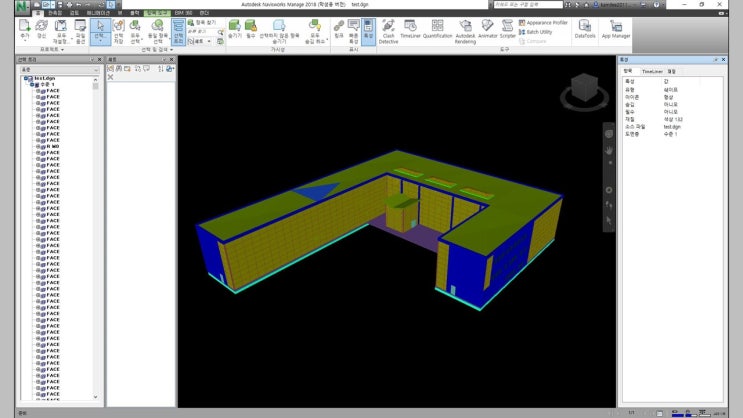Toggle the Selection Tree panel button
The height and width of the screenshot is (418, 743).
(x=178, y=32)
